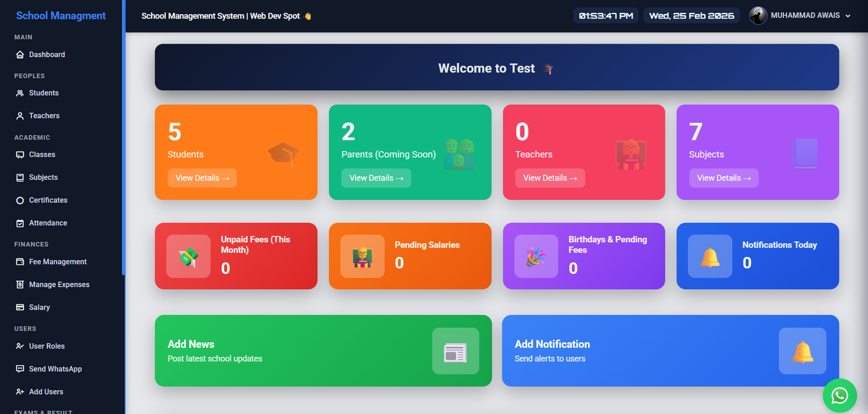Viewport: 868px width, 414px height.
Task: Click the money icon on Unpaid Fees card
Action: tap(188, 256)
